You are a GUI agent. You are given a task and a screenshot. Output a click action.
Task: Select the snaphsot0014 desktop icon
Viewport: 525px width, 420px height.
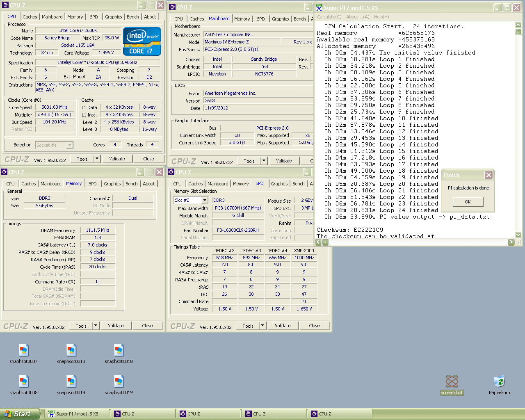tap(71, 382)
